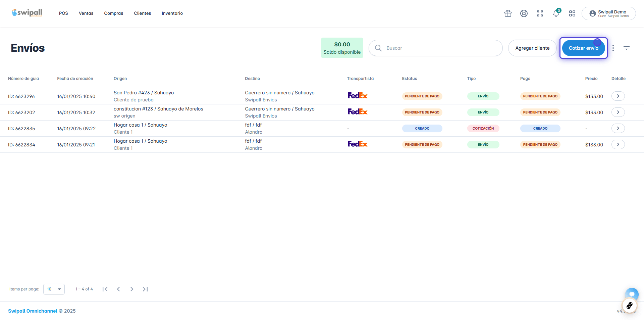Open the Swipall Omnichannel footer link
The height and width of the screenshot is (320, 644).
33,311
